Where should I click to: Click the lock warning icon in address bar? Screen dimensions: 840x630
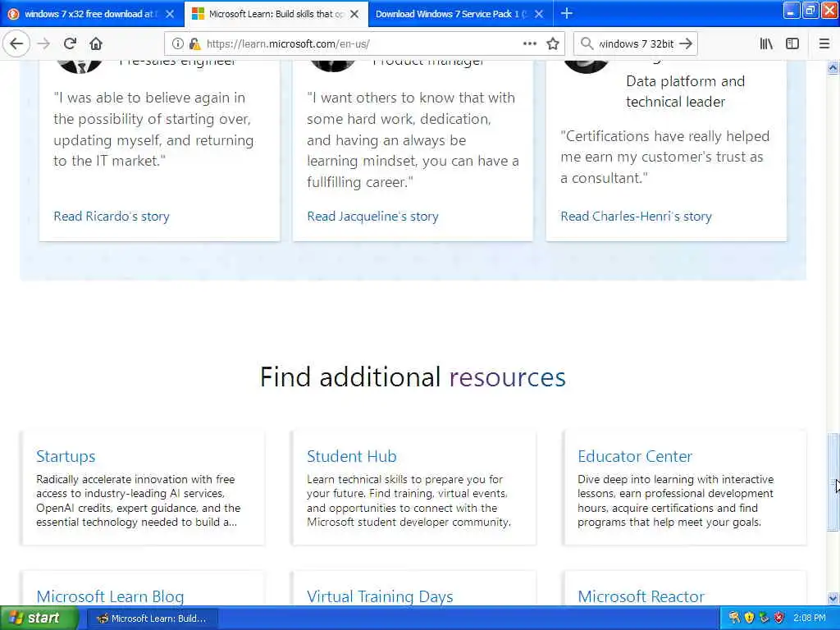(x=194, y=44)
